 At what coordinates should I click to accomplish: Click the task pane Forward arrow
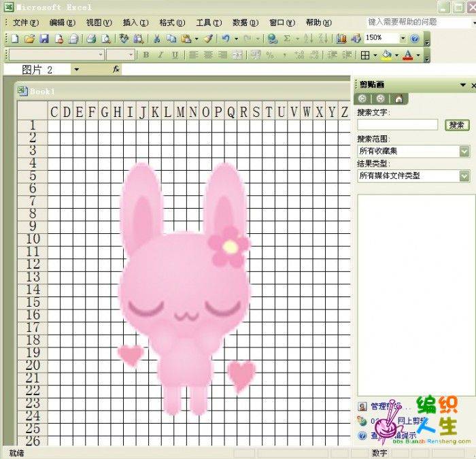(x=380, y=99)
